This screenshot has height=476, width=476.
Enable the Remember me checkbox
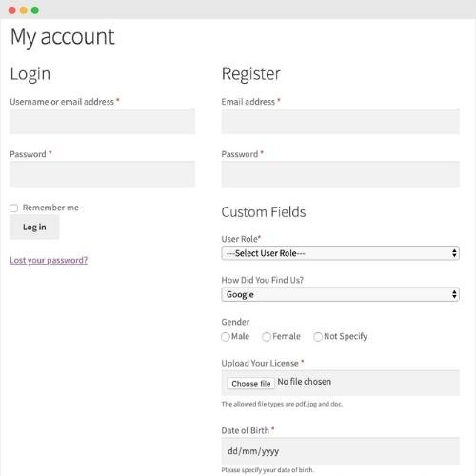(x=13, y=208)
